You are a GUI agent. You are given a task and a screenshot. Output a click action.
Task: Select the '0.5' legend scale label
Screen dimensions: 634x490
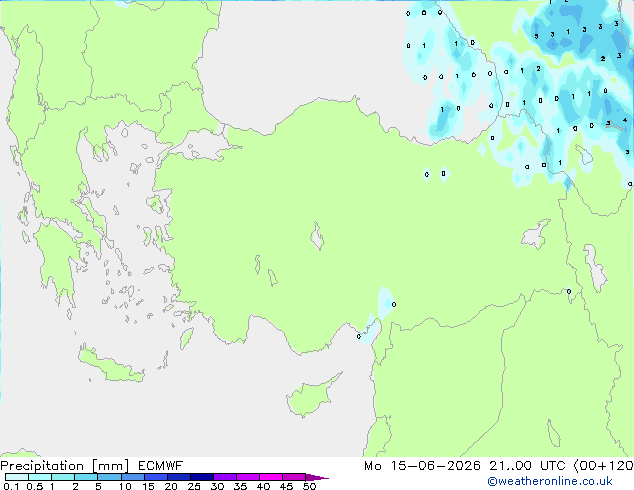pos(34,486)
